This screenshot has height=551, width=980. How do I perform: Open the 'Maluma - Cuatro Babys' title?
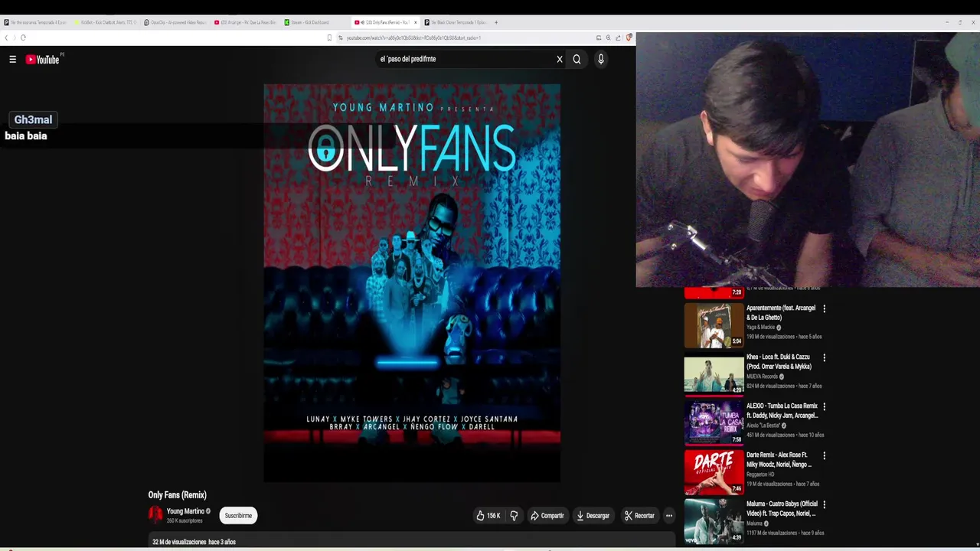pos(782,509)
